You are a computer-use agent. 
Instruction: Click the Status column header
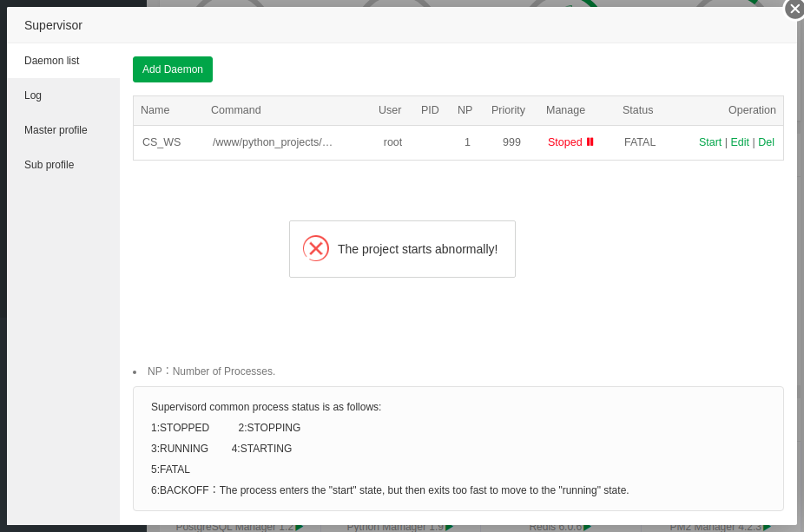638,110
